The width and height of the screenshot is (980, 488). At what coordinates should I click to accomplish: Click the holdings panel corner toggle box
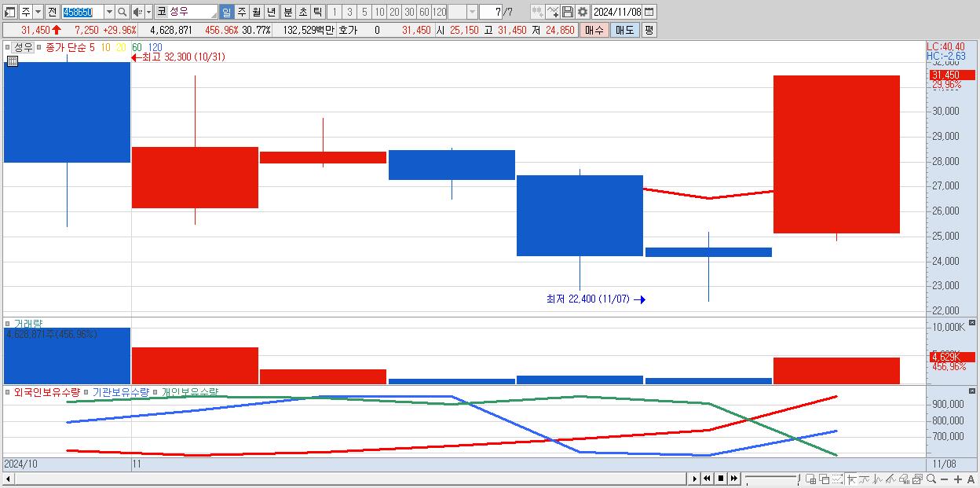click(972, 391)
